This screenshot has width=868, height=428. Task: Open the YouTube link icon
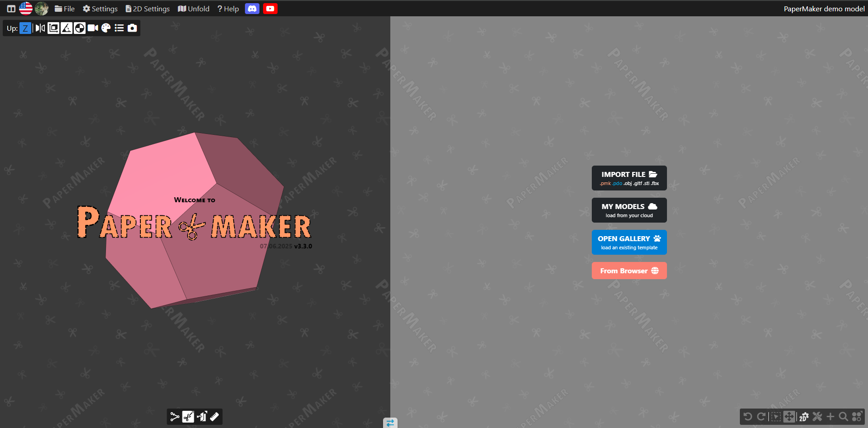pyautogui.click(x=270, y=9)
